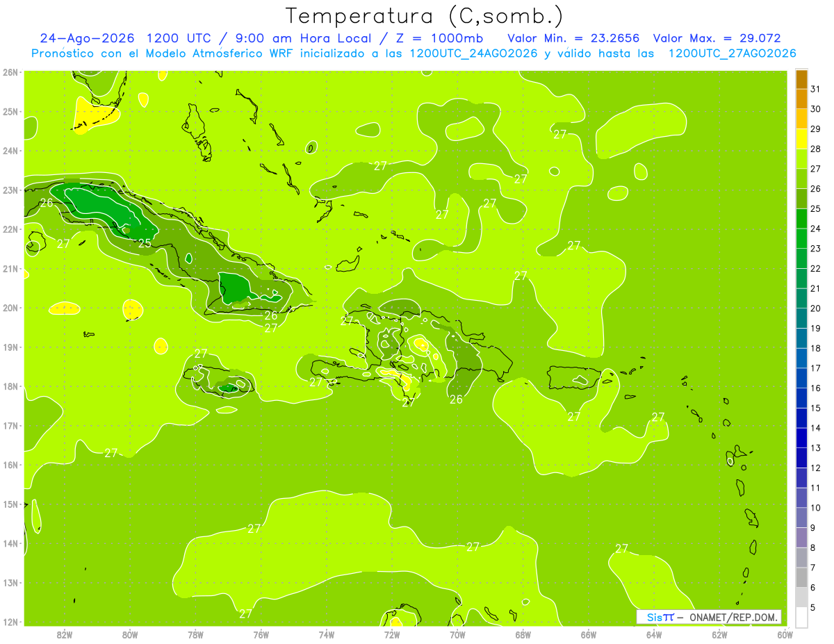Click the longitude axis label "78W"

click(x=195, y=634)
